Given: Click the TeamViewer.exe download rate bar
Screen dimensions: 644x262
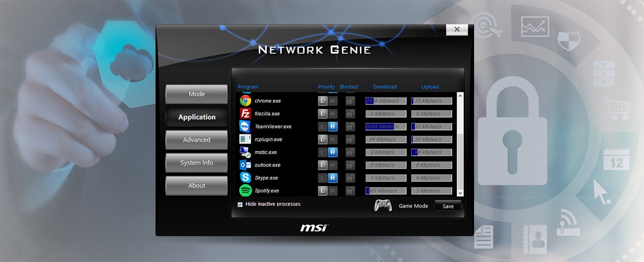Looking at the screenshot, I should [x=386, y=127].
